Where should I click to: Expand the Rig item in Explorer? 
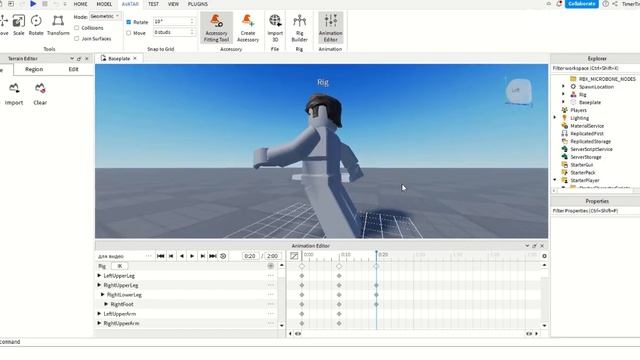[x=563, y=94]
